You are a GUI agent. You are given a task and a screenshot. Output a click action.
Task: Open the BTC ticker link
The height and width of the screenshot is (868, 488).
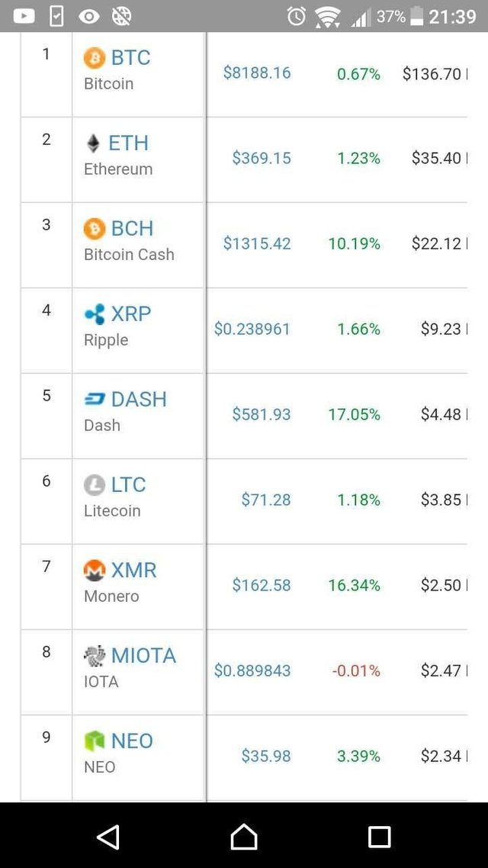pos(130,57)
